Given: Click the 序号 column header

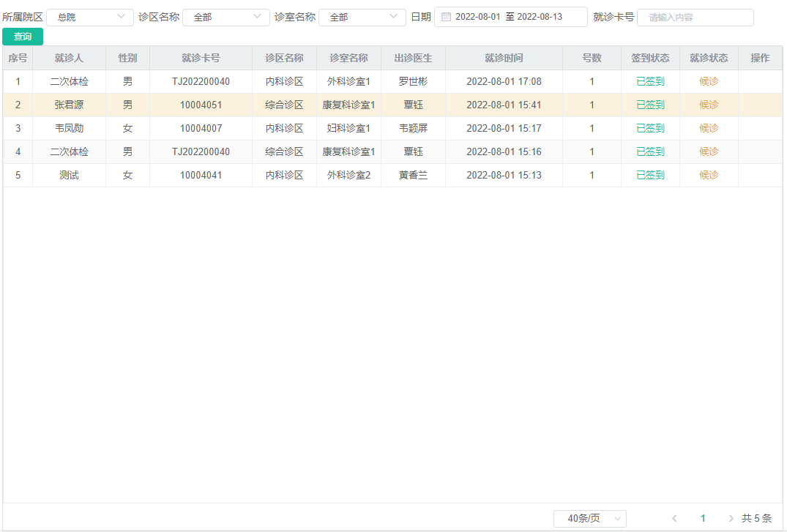Looking at the screenshot, I should click(18, 59).
